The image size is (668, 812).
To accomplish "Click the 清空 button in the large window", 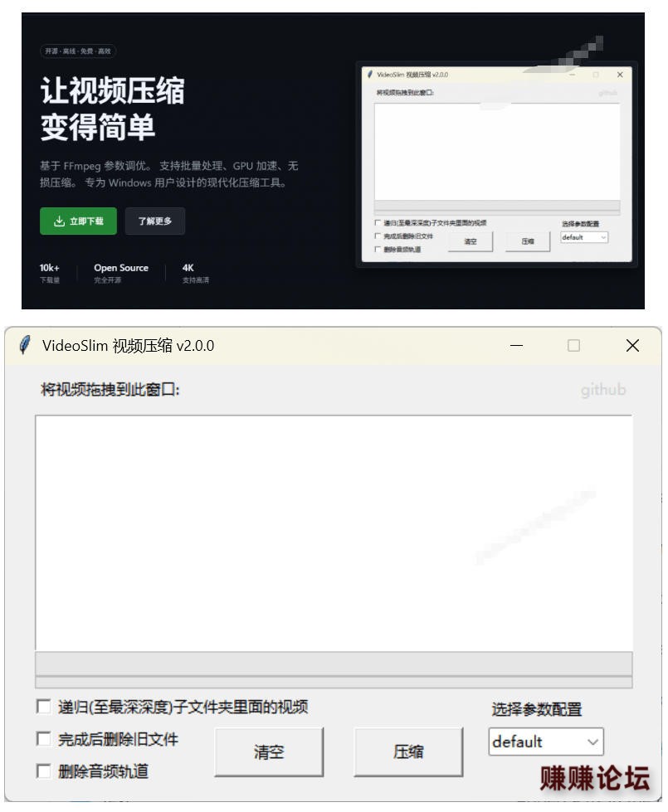I will click(269, 752).
